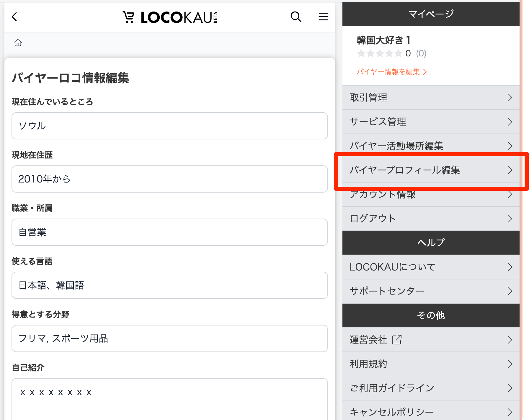Click the home icon in the breadcrumb
The width and height of the screenshot is (529, 420).
point(18,43)
